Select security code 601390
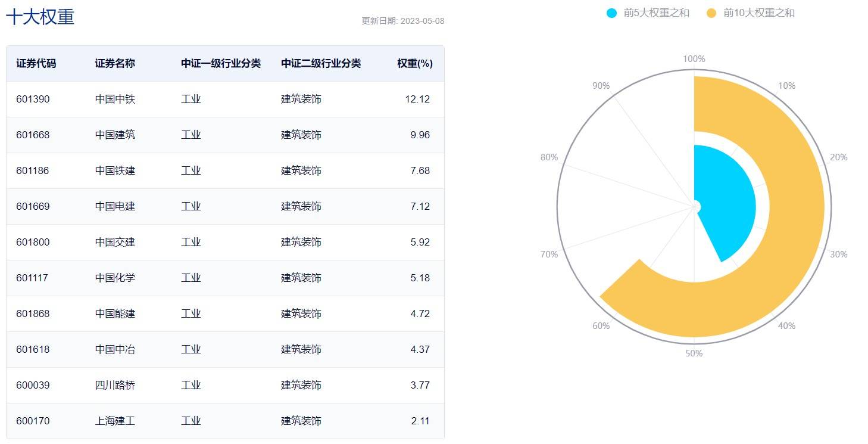 pyautogui.click(x=33, y=100)
